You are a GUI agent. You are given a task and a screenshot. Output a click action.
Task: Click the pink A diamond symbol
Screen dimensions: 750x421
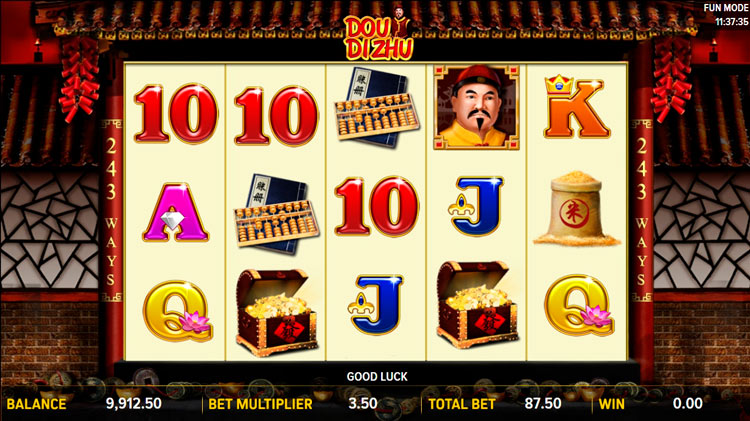(176, 212)
